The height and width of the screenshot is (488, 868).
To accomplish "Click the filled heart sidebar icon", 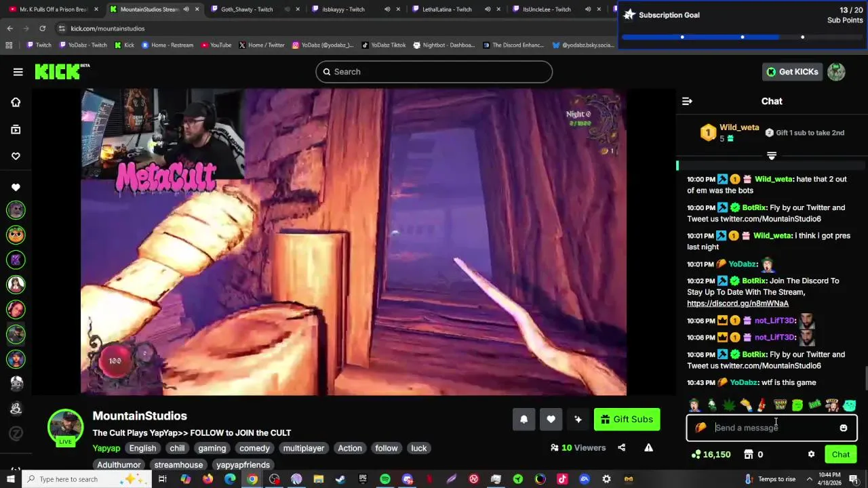I will click(x=16, y=187).
